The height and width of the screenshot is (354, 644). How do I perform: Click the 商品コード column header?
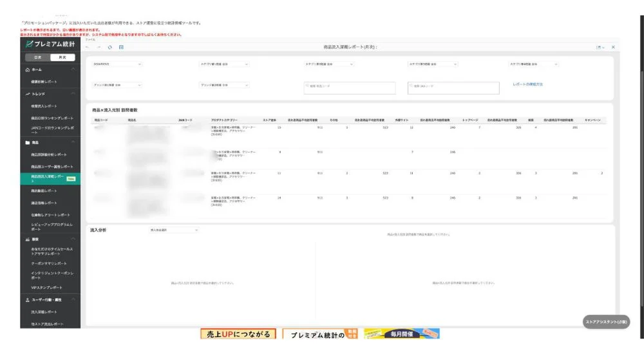101,120
